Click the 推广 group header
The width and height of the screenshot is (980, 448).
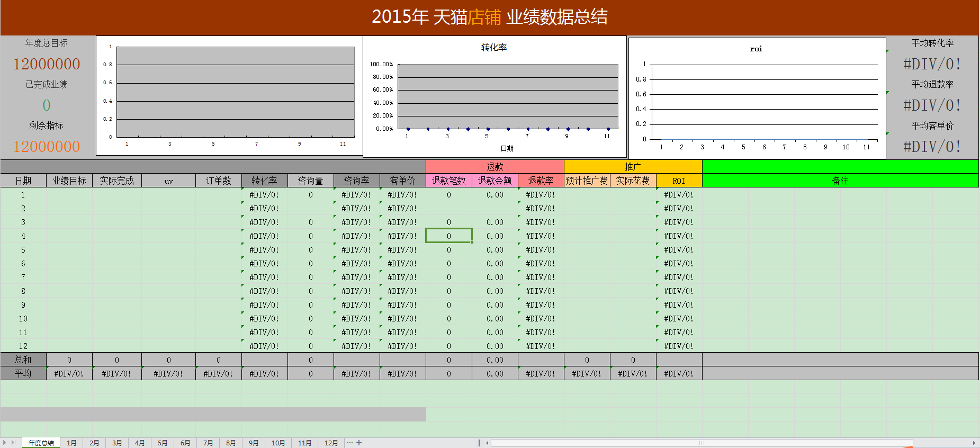click(633, 167)
